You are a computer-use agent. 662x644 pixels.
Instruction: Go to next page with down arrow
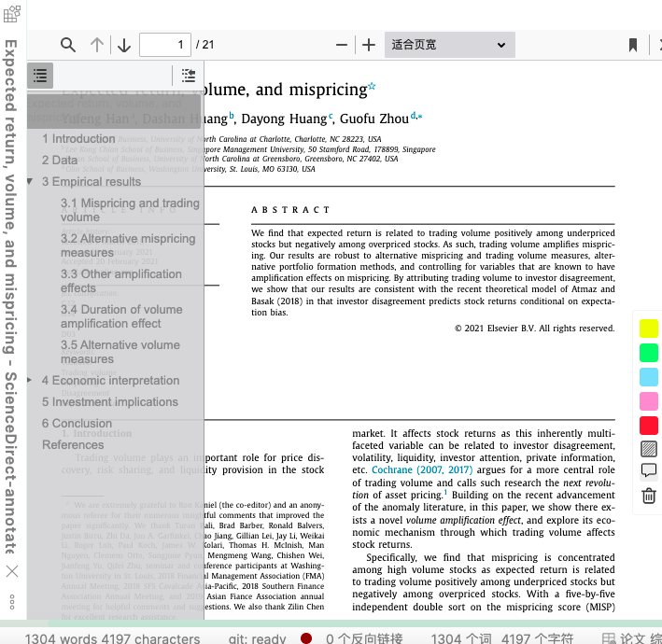click(123, 45)
